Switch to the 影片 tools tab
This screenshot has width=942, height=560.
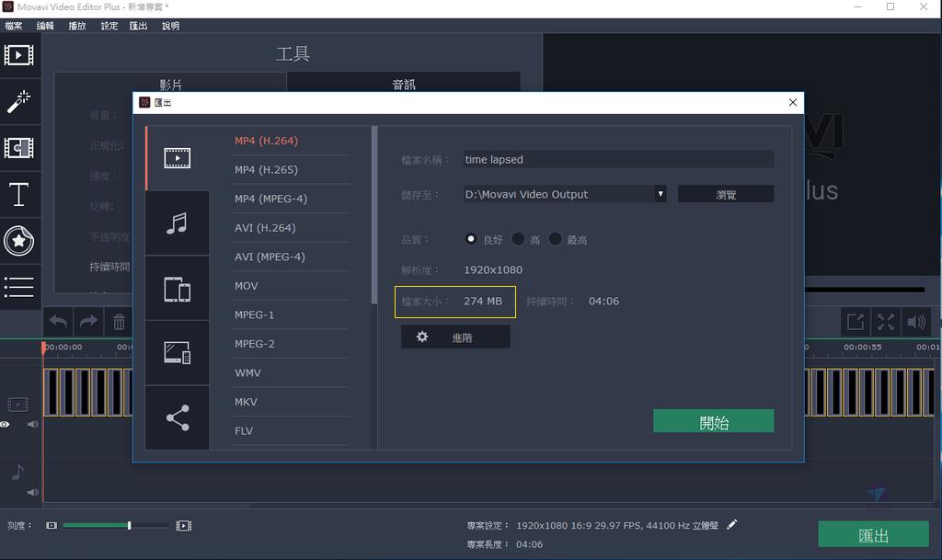coord(170,83)
